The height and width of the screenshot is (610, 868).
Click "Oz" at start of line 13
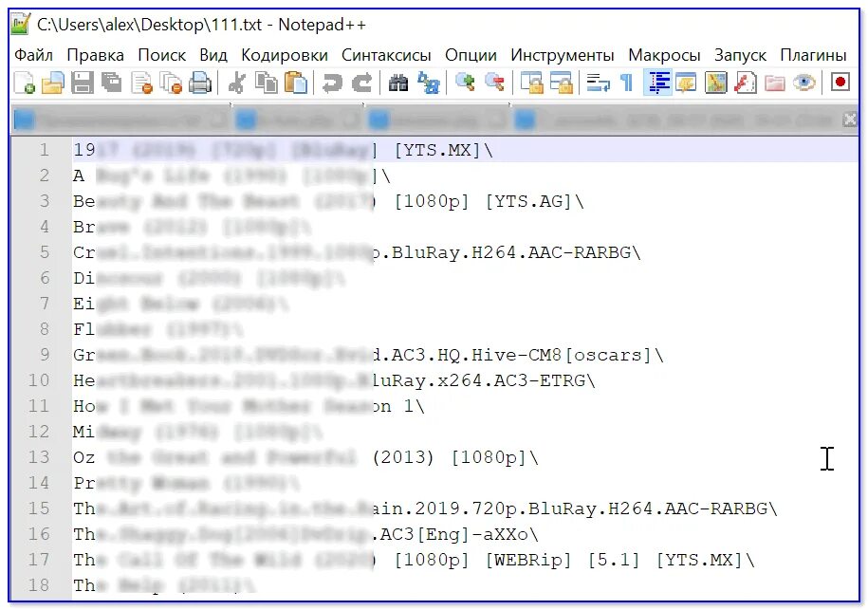pyautogui.click(x=84, y=458)
